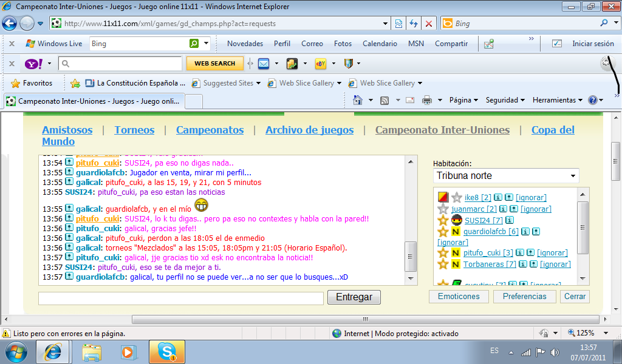Click the green Bing search button
The height and width of the screenshot is (364, 622).
pyautogui.click(x=194, y=44)
